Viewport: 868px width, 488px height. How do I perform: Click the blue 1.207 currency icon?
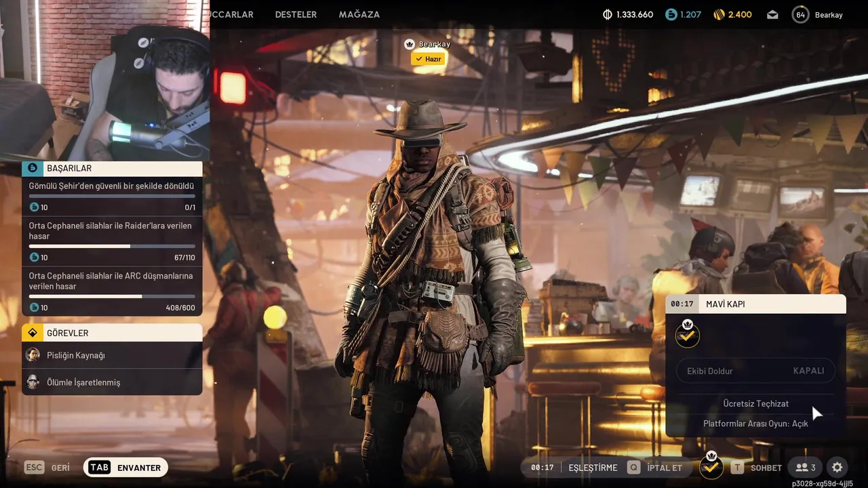671,14
